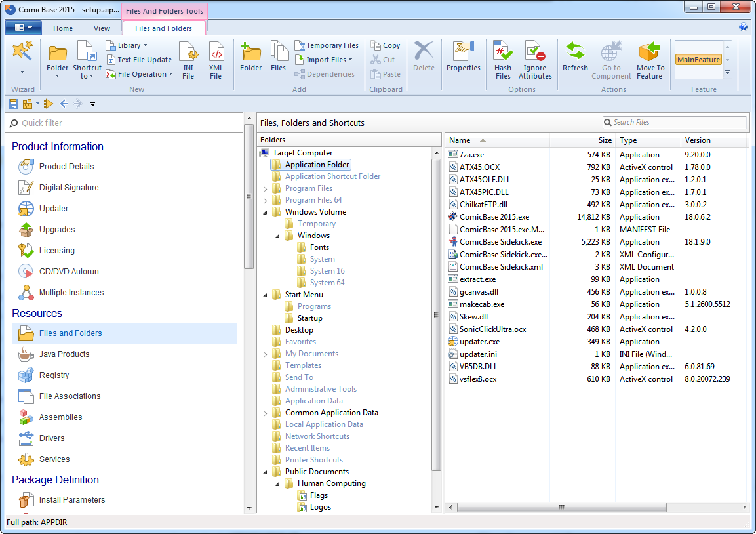Select the updater.ini file row
Screen dimensions: 756x534
coord(596,354)
